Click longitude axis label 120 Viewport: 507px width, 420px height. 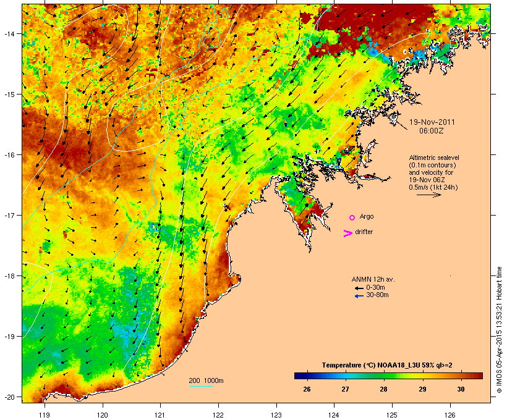point(103,415)
